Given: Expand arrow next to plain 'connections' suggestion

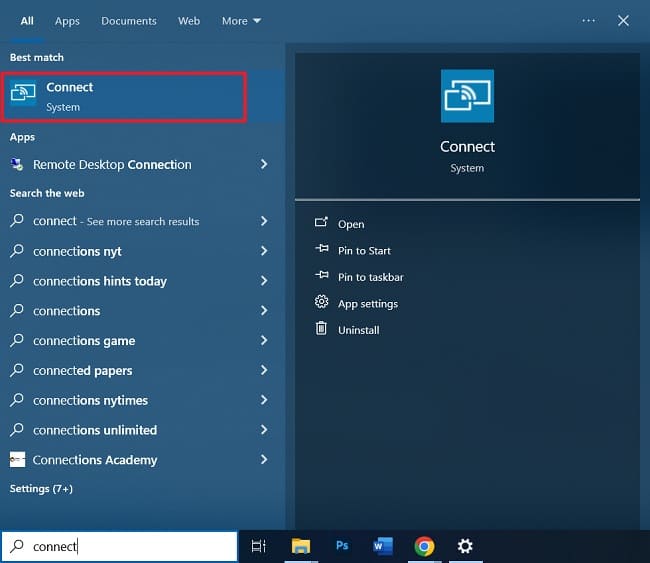Looking at the screenshot, I should coord(264,311).
